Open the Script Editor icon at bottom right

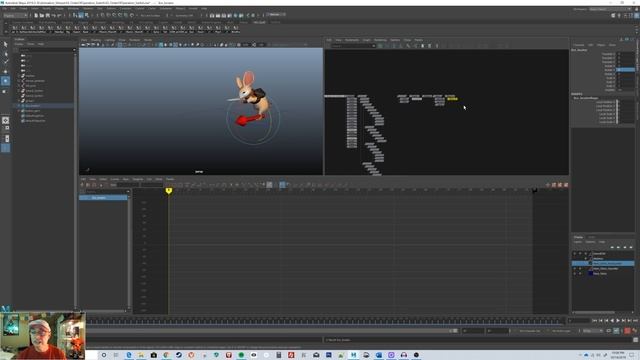(x=636, y=340)
